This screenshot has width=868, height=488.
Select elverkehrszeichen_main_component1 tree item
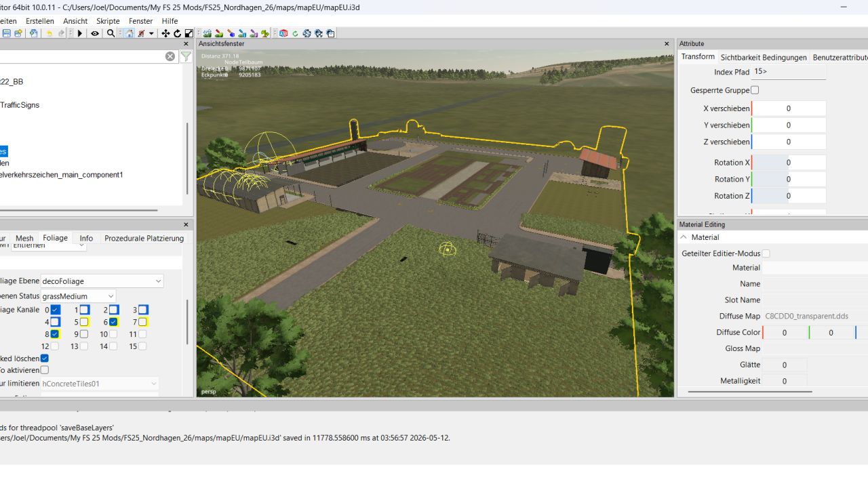[62, 175]
